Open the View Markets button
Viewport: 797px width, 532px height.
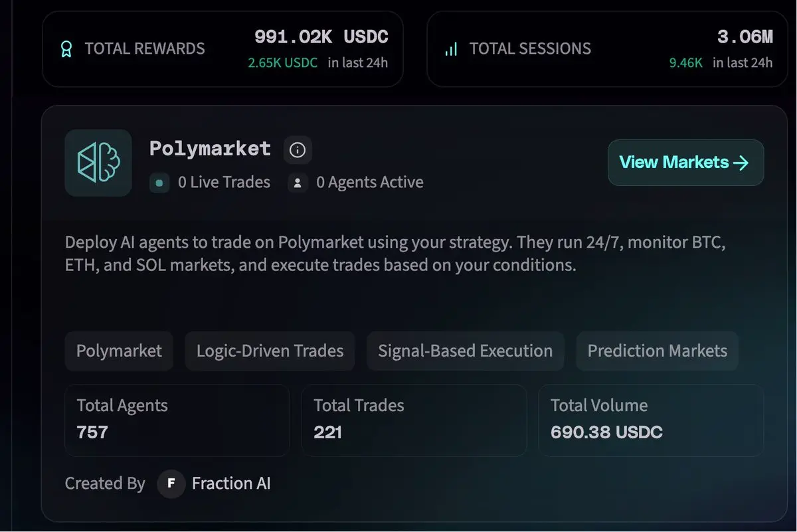[x=685, y=163]
